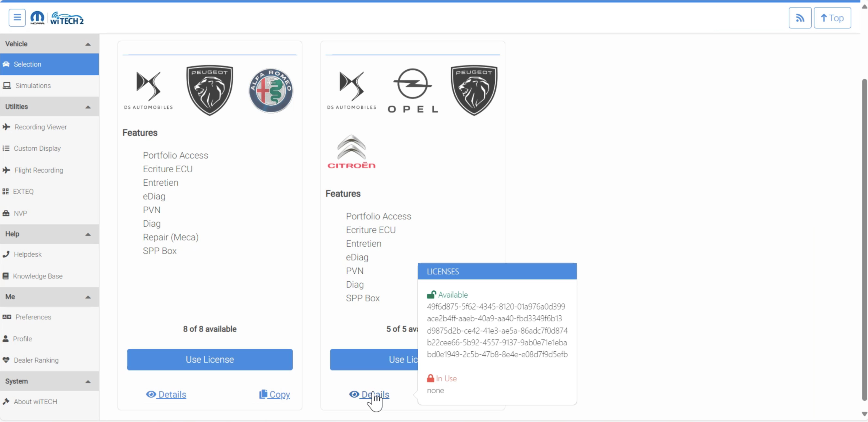Select license 49f6d875-5f62-4345-8120-01a976a0d399
The height and width of the screenshot is (422, 868).
tap(496, 306)
